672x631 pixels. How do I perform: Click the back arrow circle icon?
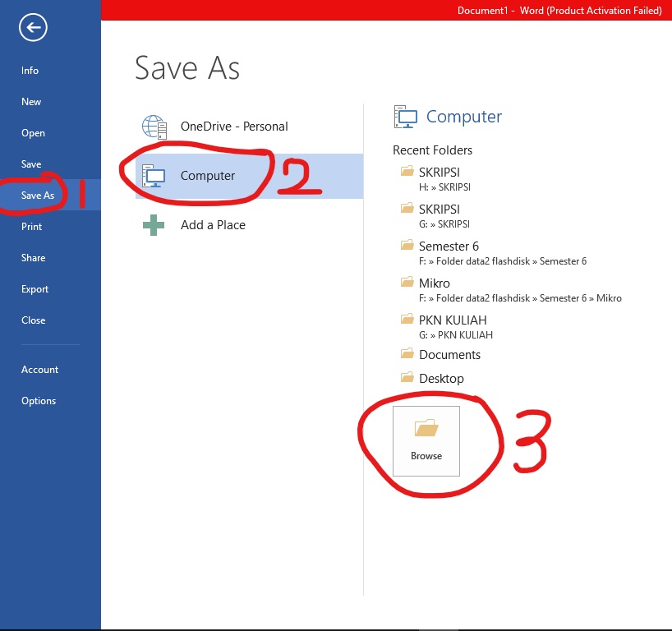(x=33, y=27)
